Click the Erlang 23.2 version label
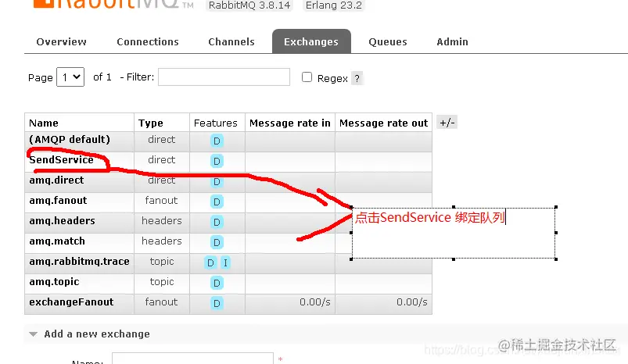 point(334,5)
